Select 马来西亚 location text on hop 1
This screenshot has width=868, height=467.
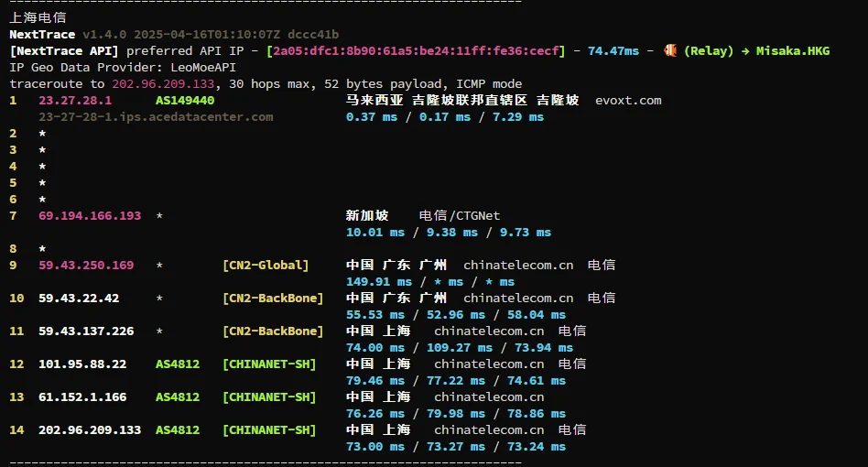374,100
